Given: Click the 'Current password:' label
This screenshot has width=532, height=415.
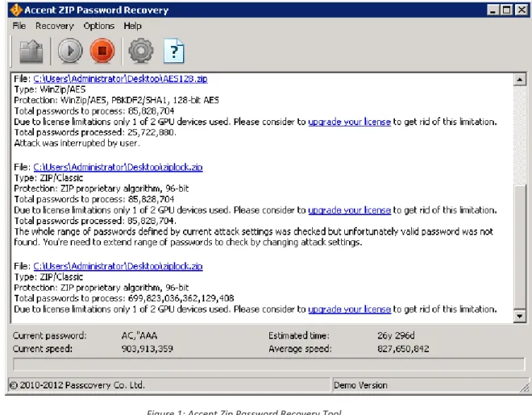Looking at the screenshot, I should click(49, 336).
